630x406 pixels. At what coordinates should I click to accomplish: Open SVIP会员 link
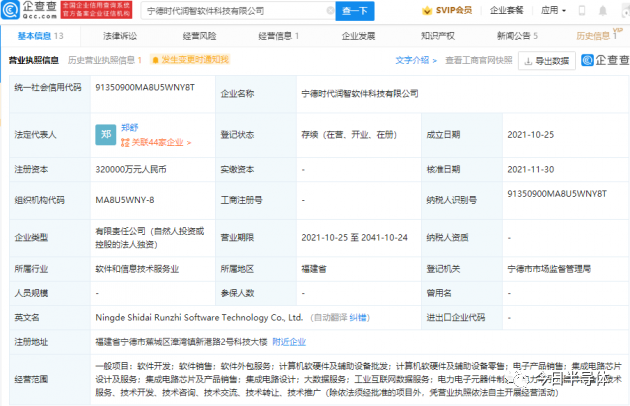[x=447, y=10]
